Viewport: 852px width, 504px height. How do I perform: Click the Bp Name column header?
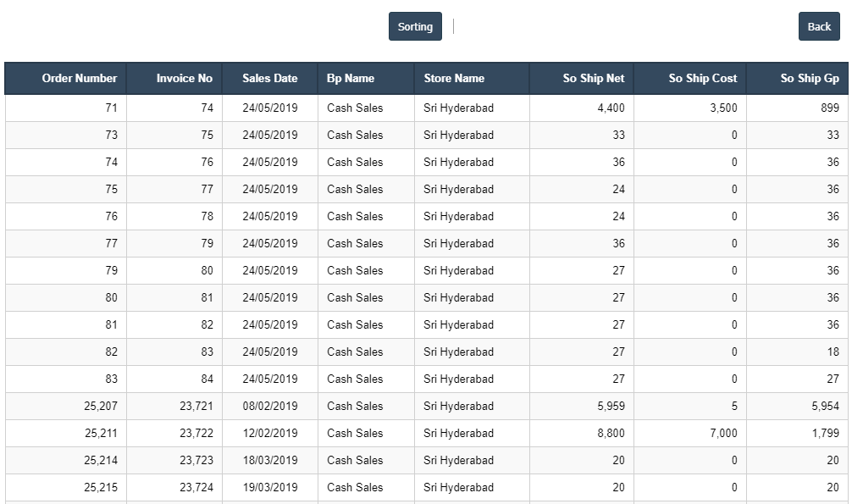[x=351, y=78]
